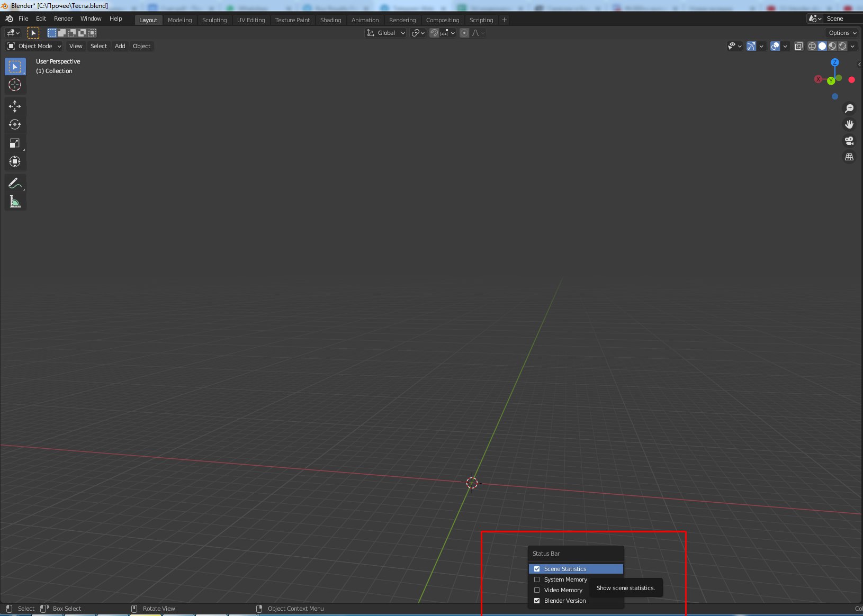
Task: Toggle proportional editing button
Action: 464,33
